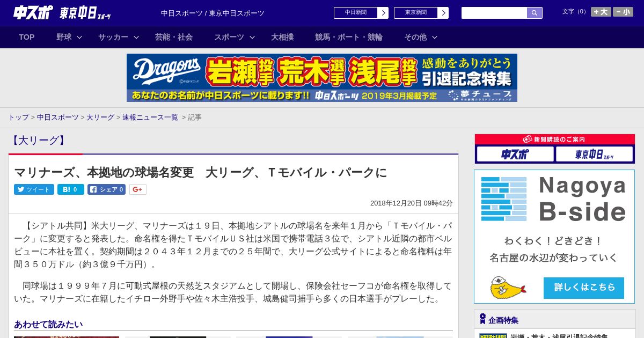Click arrow next to 東京新聞

(x=443, y=13)
